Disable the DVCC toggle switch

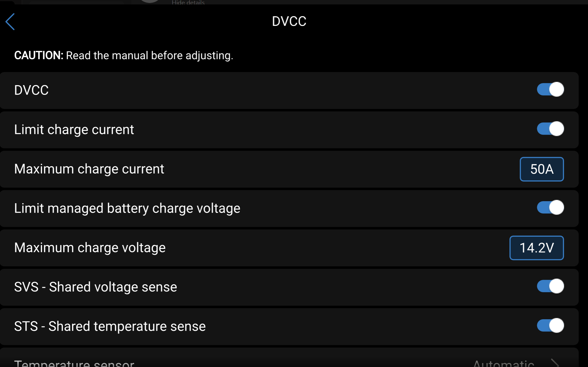click(550, 90)
